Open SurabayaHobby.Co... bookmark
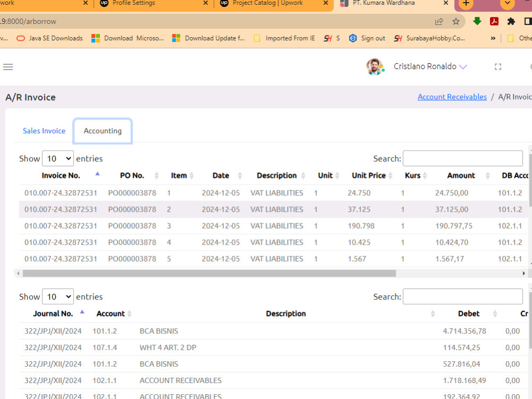532x399 pixels. (x=429, y=38)
